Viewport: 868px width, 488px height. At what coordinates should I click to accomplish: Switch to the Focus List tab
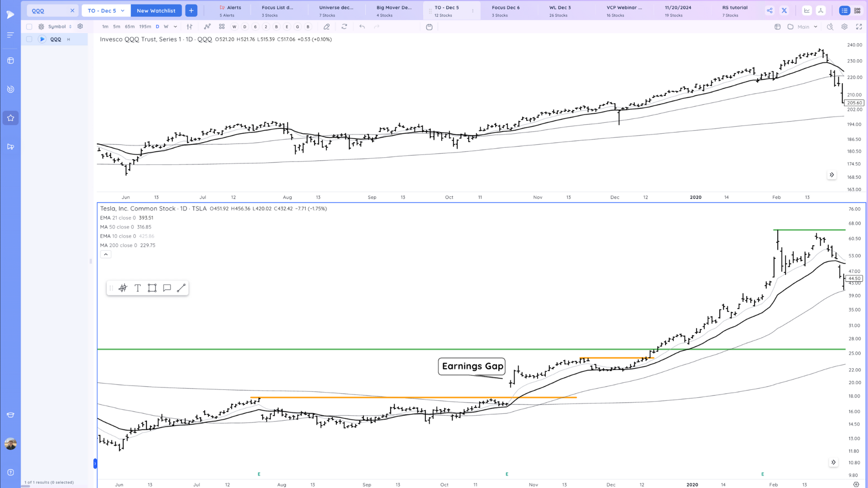[278, 11]
